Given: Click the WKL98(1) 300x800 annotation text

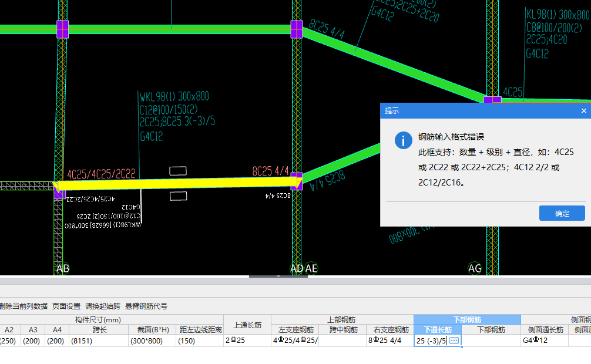Looking at the screenshot, I should pos(174,97).
